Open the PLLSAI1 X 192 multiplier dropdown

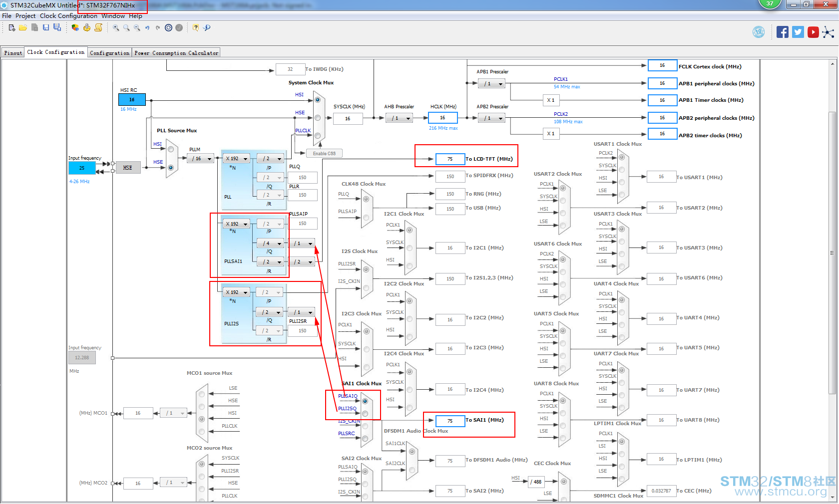point(236,224)
